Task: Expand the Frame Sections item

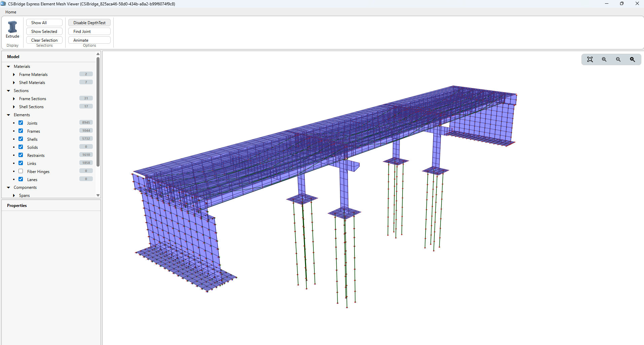Action: click(14, 98)
